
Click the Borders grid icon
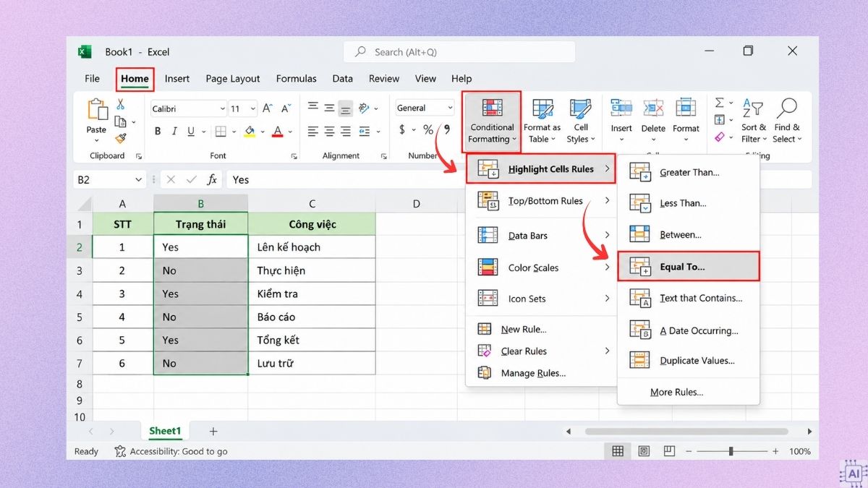221,132
